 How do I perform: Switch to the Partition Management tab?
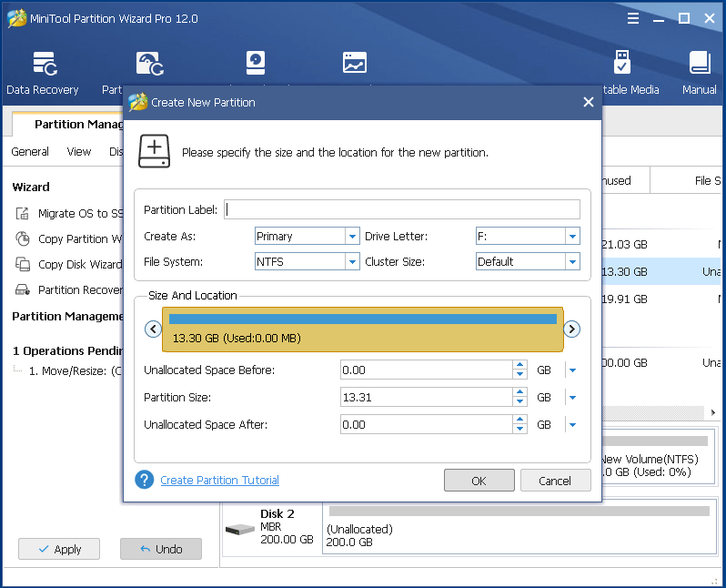coord(68,124)
